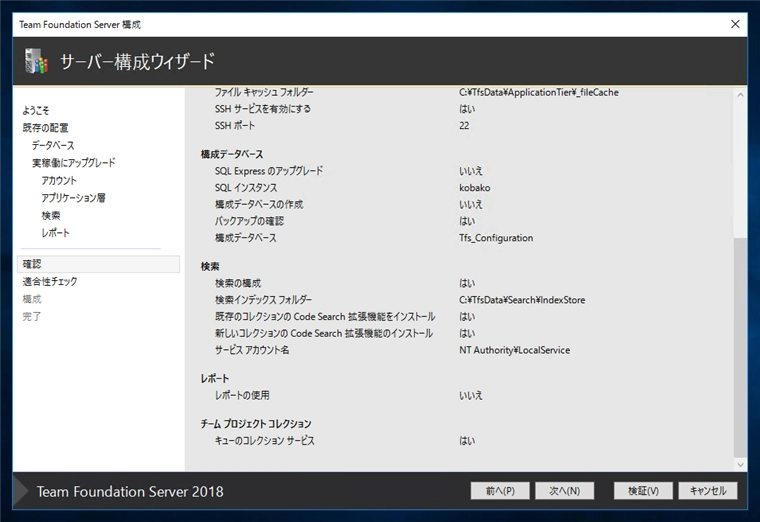Click the ファイル キャッシュ フォルダー label
760x522 pixels.
(x=264, y=92)
